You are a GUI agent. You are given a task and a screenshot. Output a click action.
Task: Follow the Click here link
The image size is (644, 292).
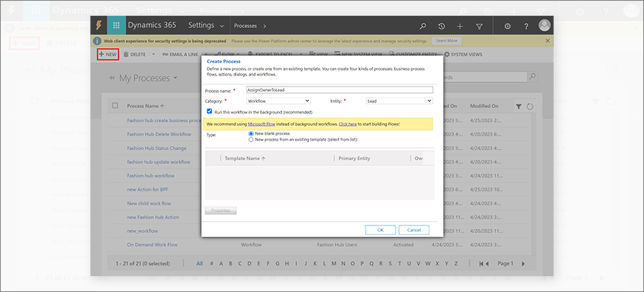tap(348, 124)
